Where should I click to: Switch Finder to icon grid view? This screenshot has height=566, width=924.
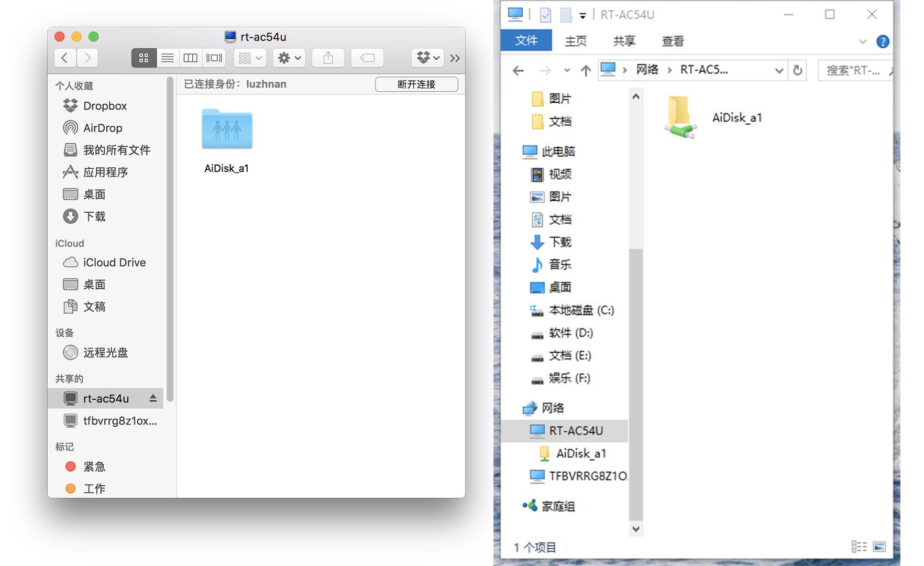pyautogui.click(x=143, y=58)
